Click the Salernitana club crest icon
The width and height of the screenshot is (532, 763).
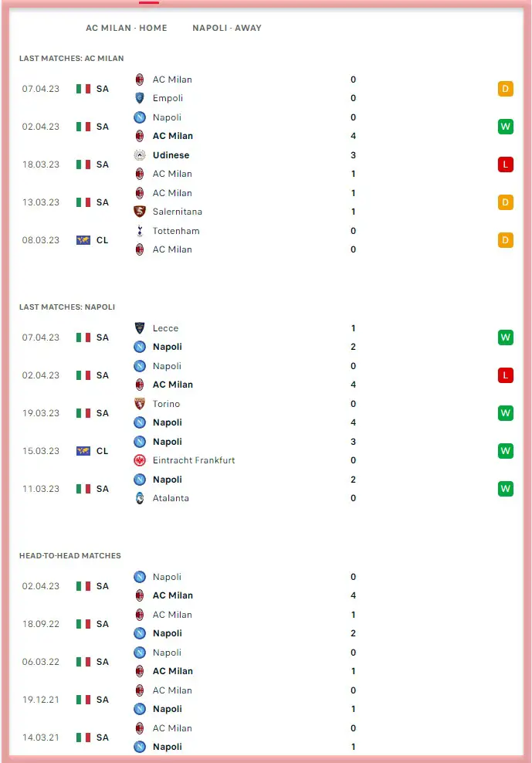coord(140,212)
